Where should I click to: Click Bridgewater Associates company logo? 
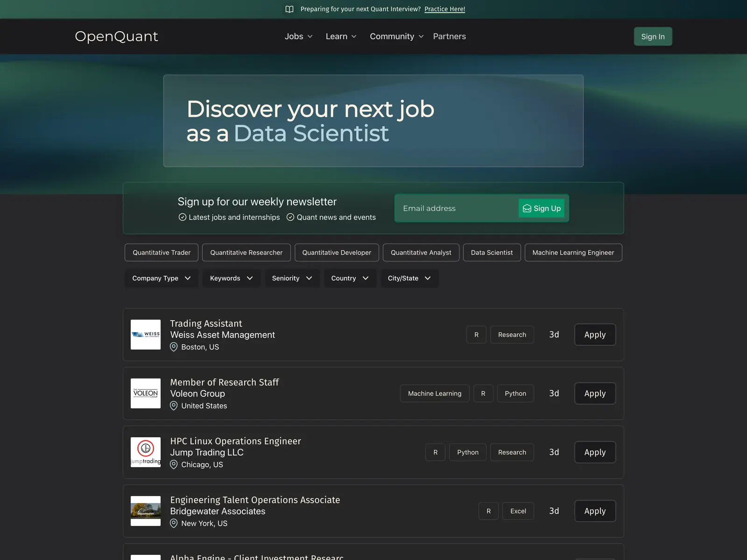146,511
